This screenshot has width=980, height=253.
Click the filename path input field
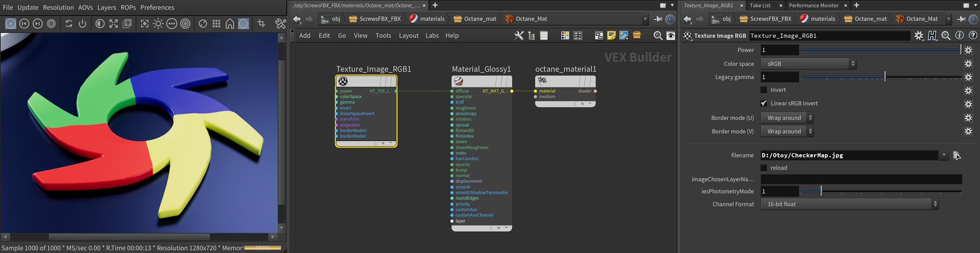click(848, 155)
